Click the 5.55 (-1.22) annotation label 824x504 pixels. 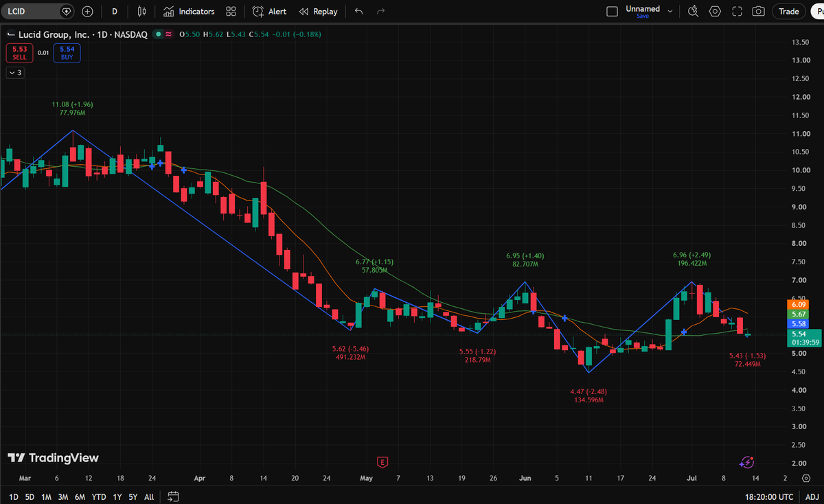pos(478,352)
